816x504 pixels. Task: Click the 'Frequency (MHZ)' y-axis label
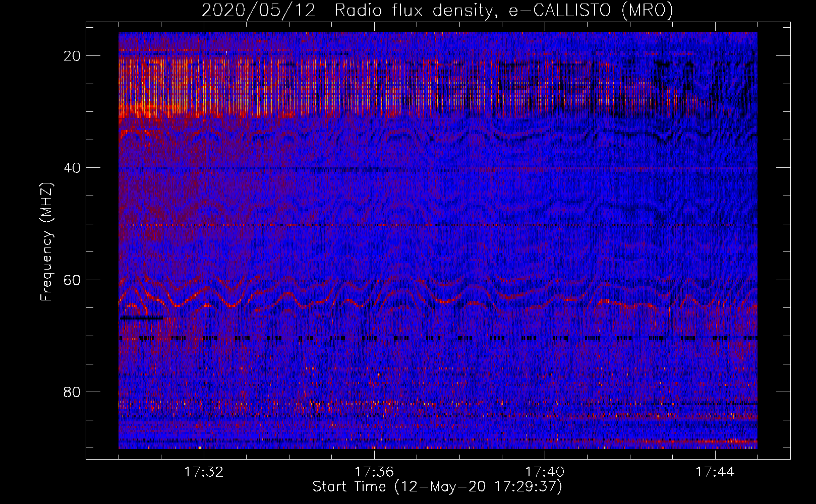click(47, 242)
